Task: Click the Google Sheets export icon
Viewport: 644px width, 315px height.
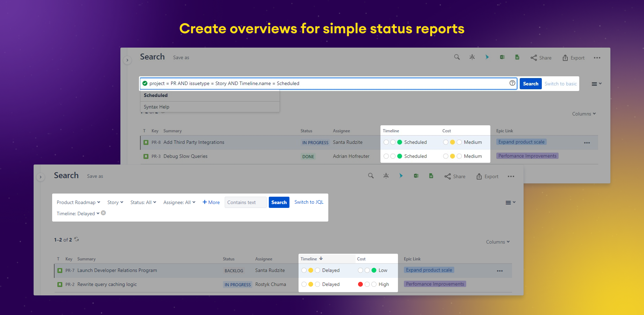Action: [x=517, y=57]
